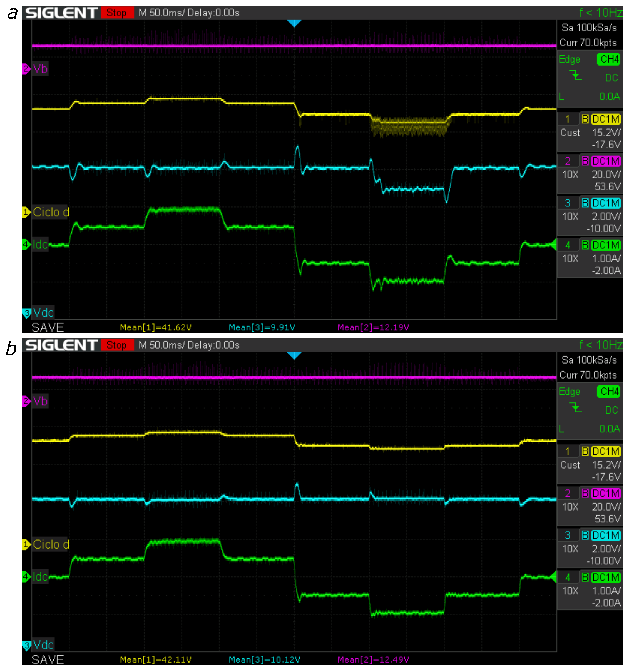Screen dimensions: 629x672
Task: Click the Mean[1]=41.62V measurement readout
Action: [x=156, y=327]
